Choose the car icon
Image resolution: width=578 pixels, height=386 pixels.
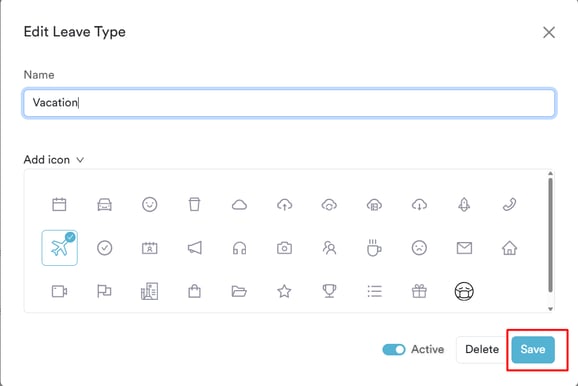(105, 204)
